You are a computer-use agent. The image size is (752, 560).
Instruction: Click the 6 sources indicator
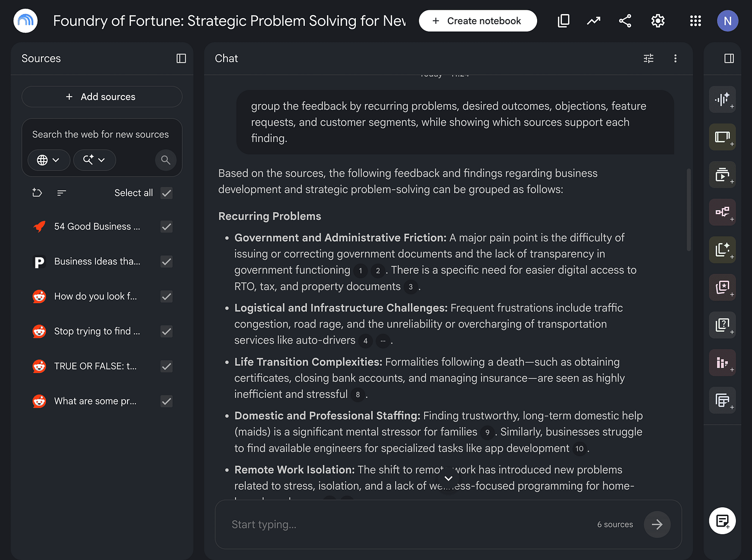(615, 524)
